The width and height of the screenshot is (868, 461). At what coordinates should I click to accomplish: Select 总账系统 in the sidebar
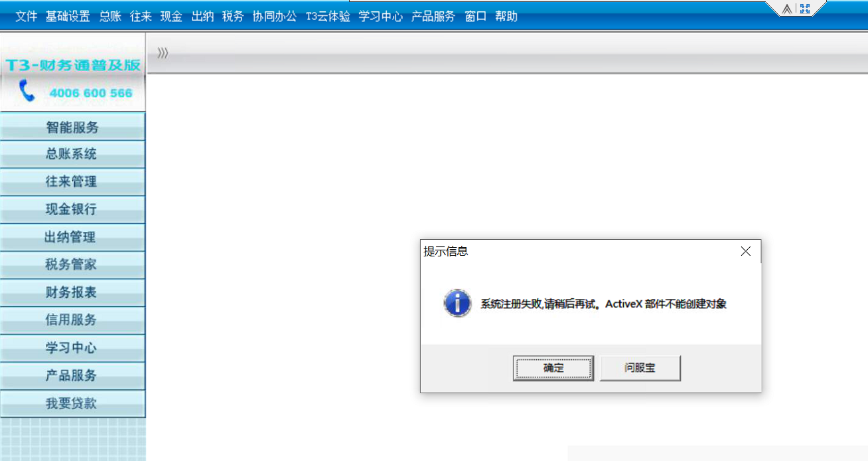pyautogui.click(x=72, y=154)
